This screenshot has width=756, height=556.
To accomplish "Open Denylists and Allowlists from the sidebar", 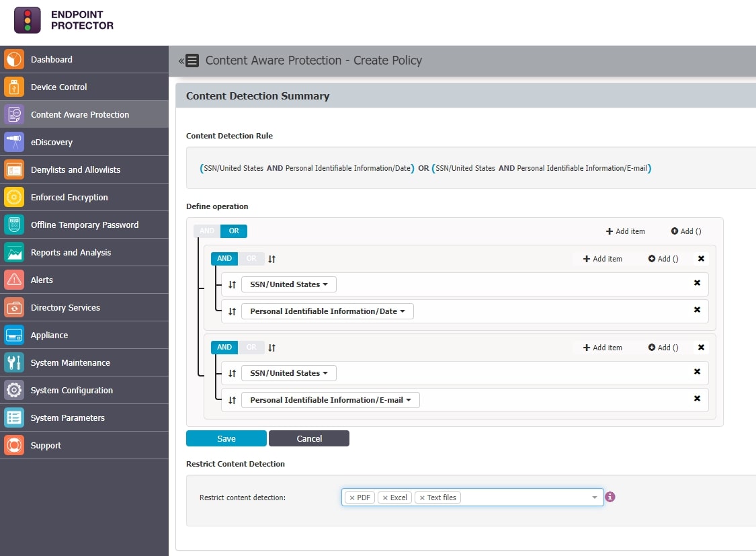I will pos(13,169).
